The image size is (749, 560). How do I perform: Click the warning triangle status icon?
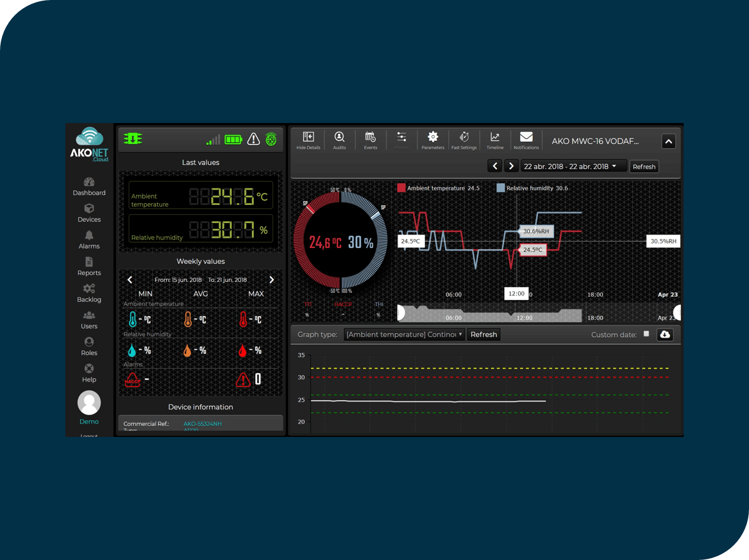(x=253, y=139)
